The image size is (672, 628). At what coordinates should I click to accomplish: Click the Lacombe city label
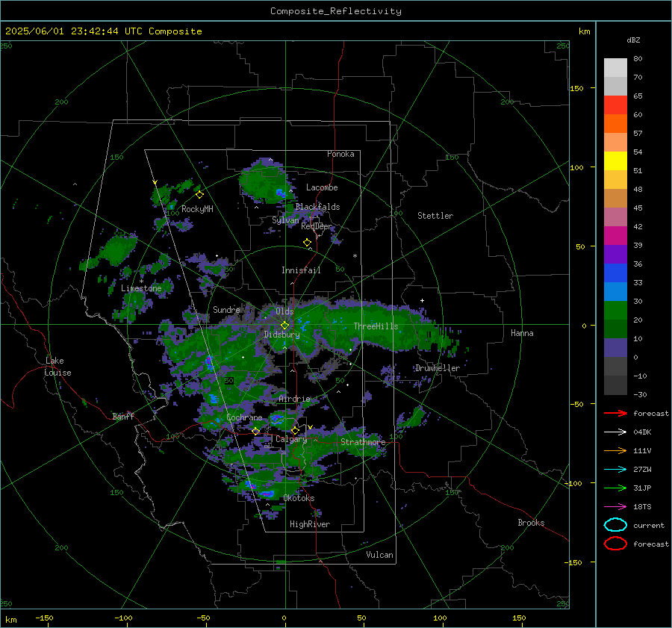pos(322,187)
